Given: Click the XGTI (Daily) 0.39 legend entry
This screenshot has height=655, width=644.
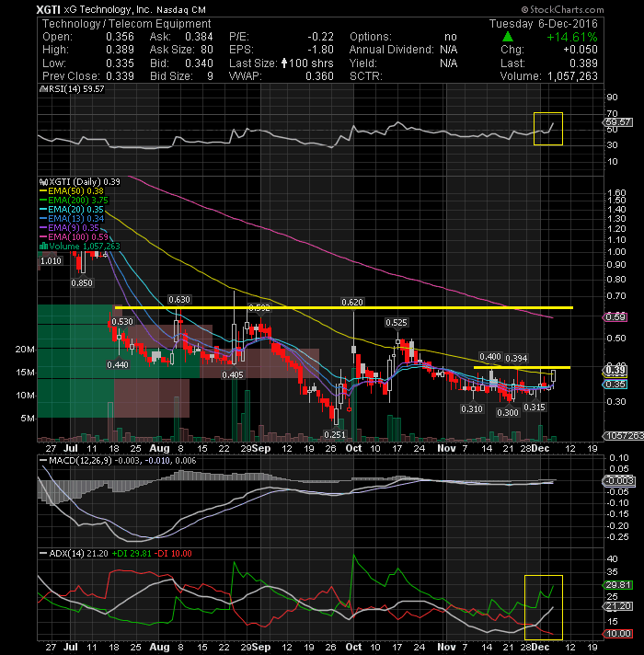Looking at the screenshot, I should point(85,182).
